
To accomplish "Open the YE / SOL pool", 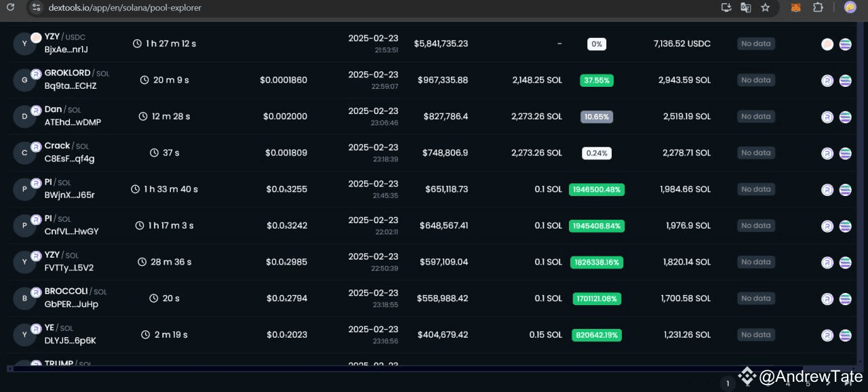I will pyautogui.click(x=59, y=328).
